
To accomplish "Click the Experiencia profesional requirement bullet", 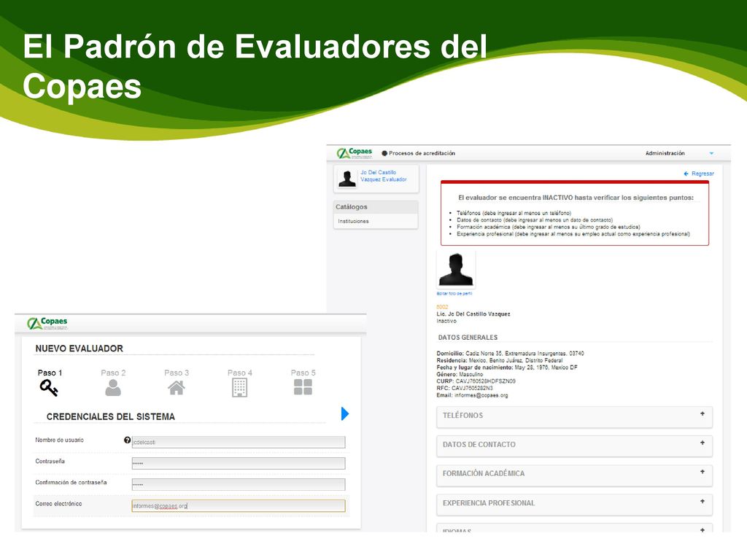I will 573,234.
